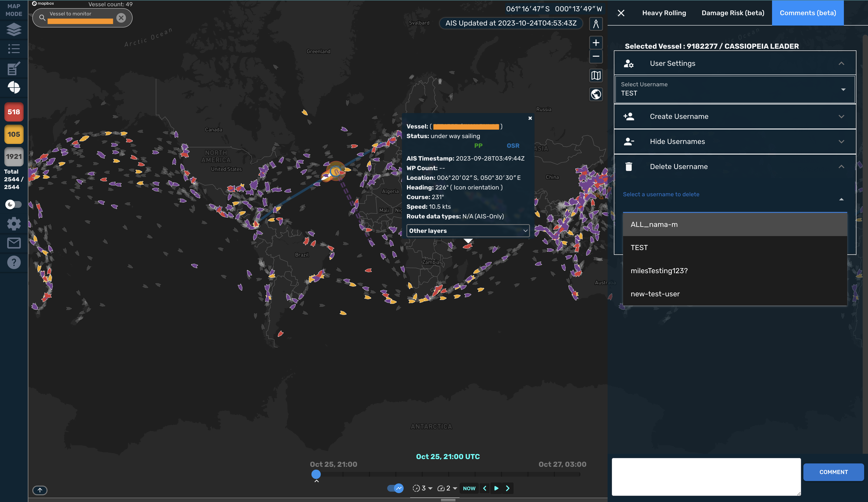
Task: Open the map layers panel
Action: click(14, 30)
